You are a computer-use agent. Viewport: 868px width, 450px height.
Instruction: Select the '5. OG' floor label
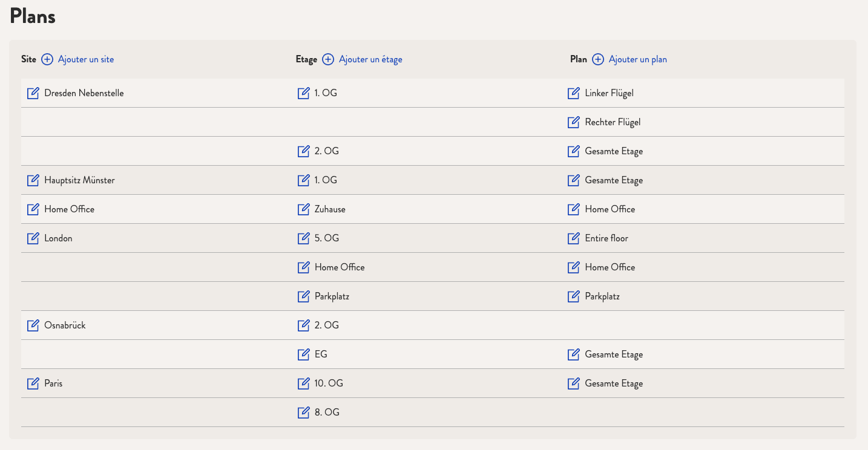point(327,238)
